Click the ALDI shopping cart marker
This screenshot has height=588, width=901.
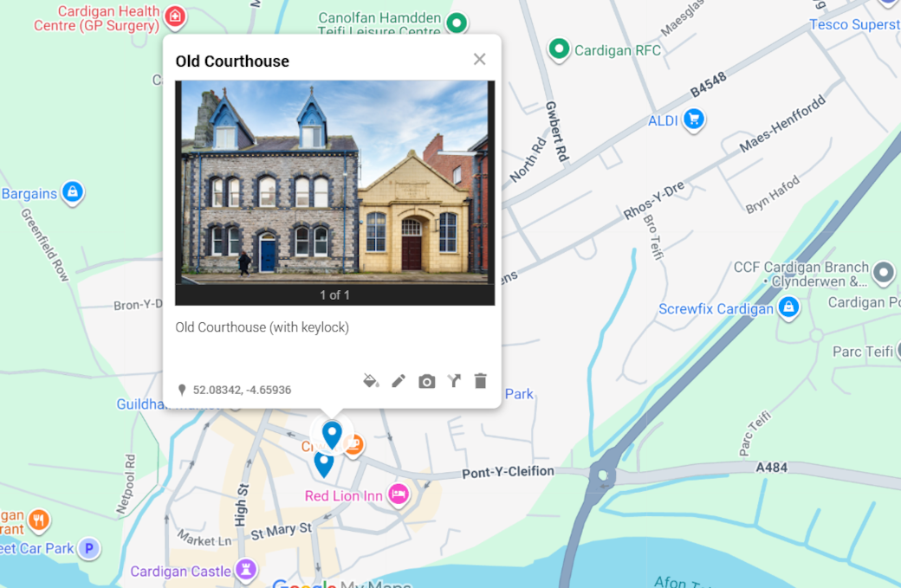(693, 120)
